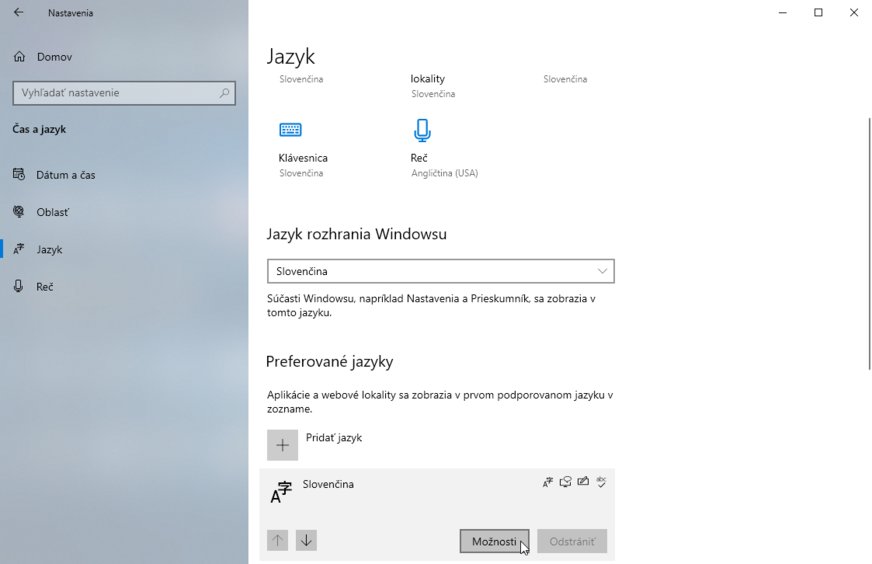Click the back arrow in Nastavenia
872x564 pixels.
(18, 13)
